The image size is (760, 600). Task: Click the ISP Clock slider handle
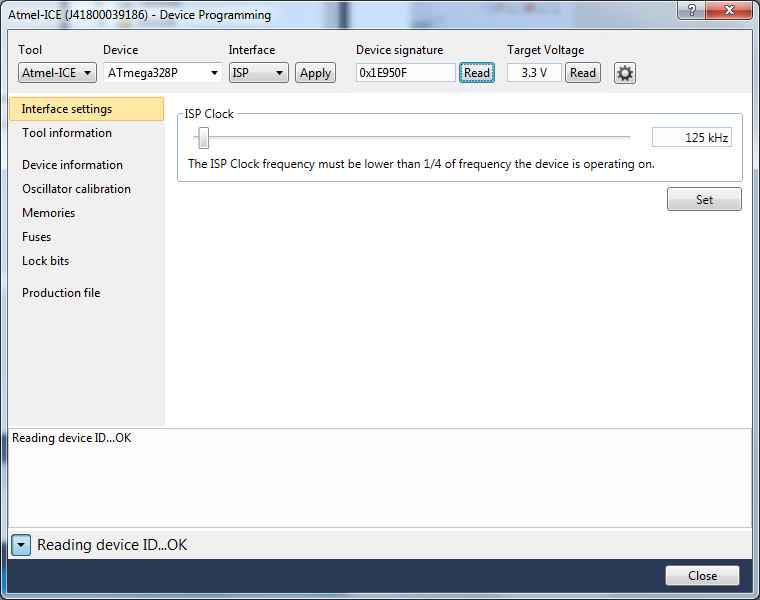click(203, 137)
